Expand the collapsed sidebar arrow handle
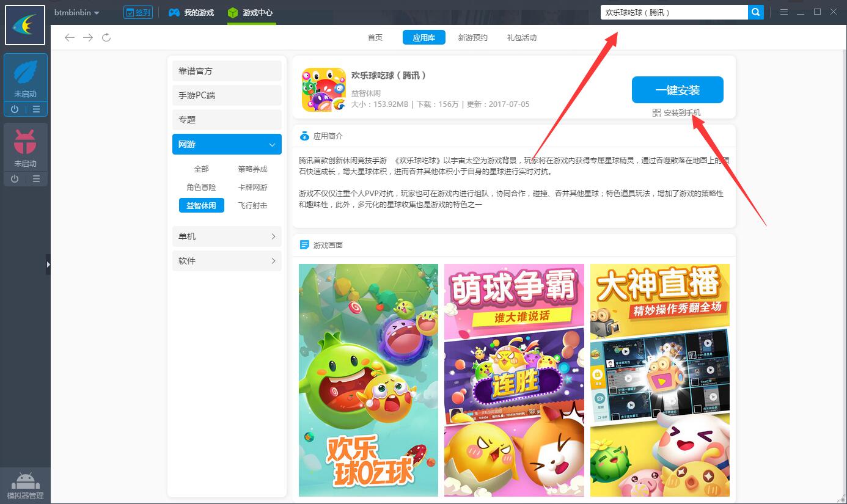Image resolution: width=847 pixels, height=504 pixels. pos(48,264)
